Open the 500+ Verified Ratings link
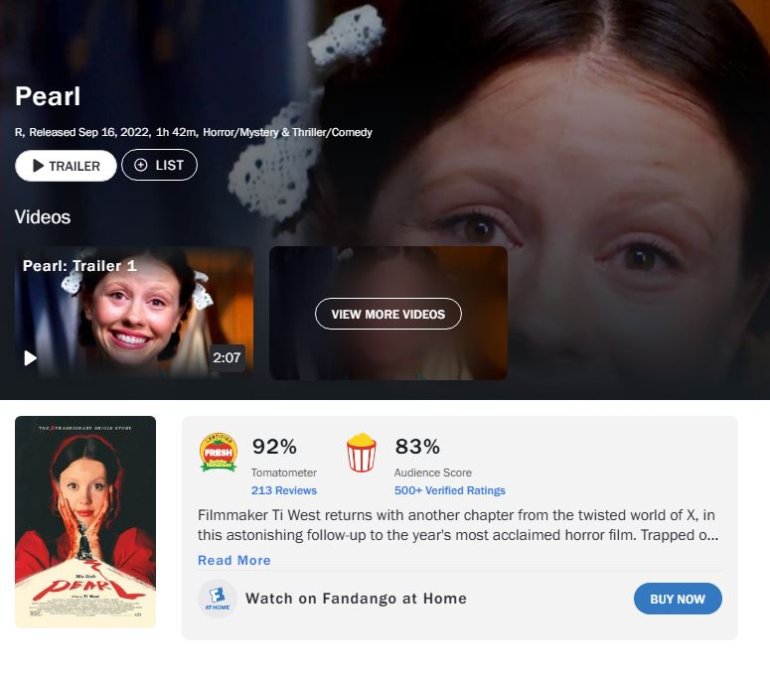This screenshot has height=673, width=770. (x=449, y=490)
